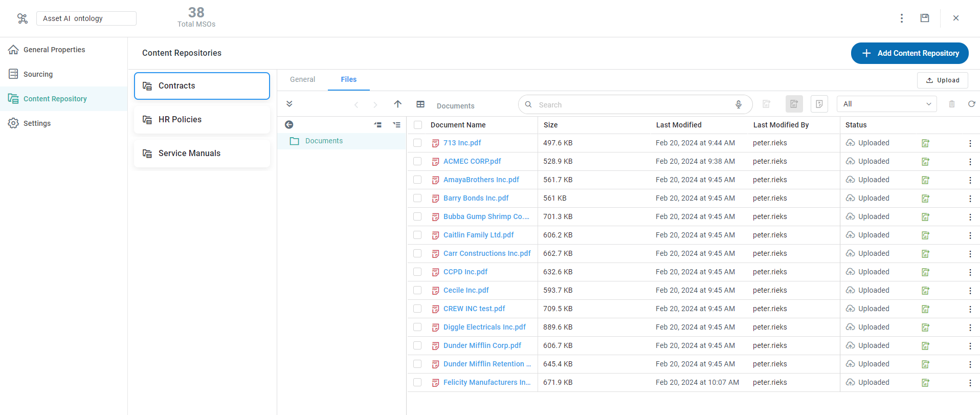Open row actions menu for CCPD Inc.pdf

tap(970, 272)
